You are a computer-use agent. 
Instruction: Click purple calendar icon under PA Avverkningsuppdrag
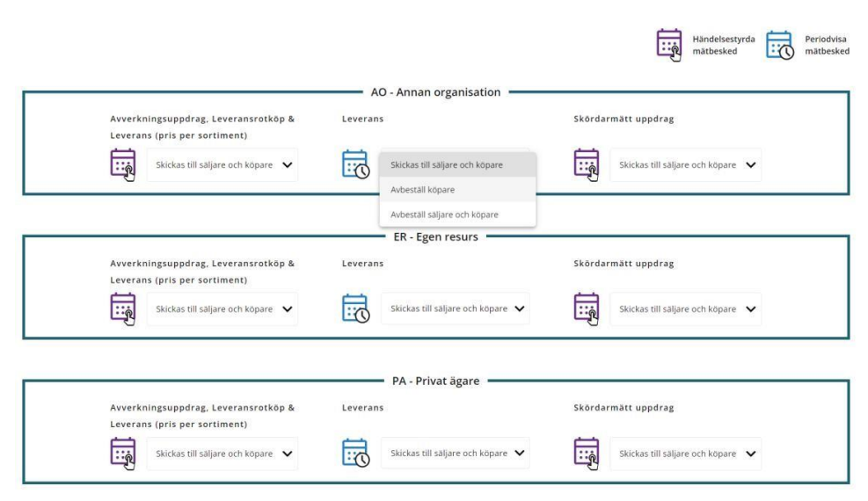click(124, 453)
